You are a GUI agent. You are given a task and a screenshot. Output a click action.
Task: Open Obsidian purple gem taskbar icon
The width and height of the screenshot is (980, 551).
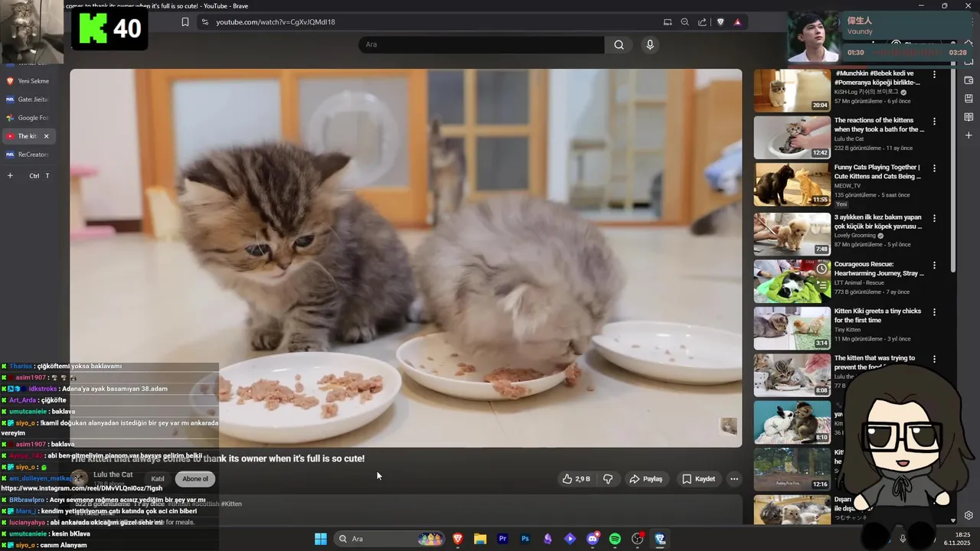point(547,539)
